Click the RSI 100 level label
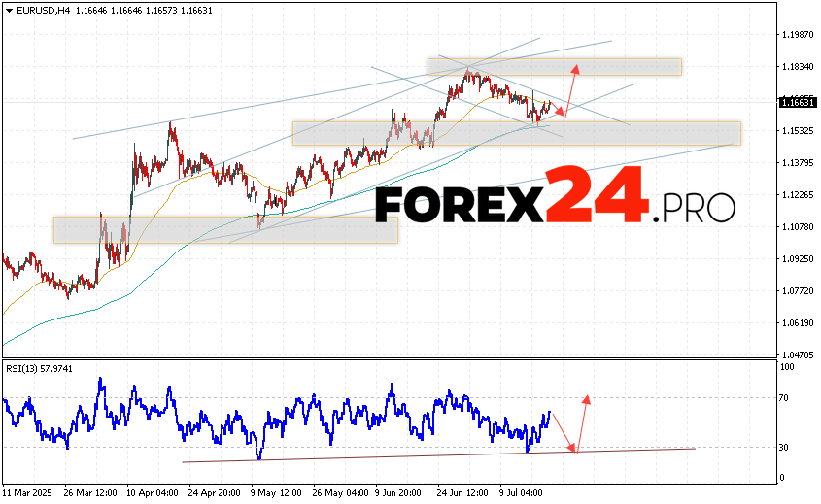 coord(787,367)
